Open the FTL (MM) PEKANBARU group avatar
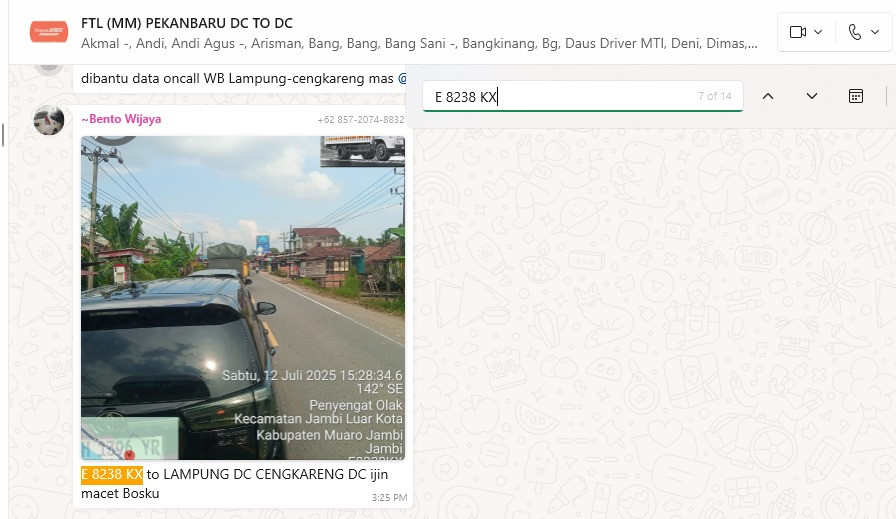The image size is (896, 519). point(49,31)
